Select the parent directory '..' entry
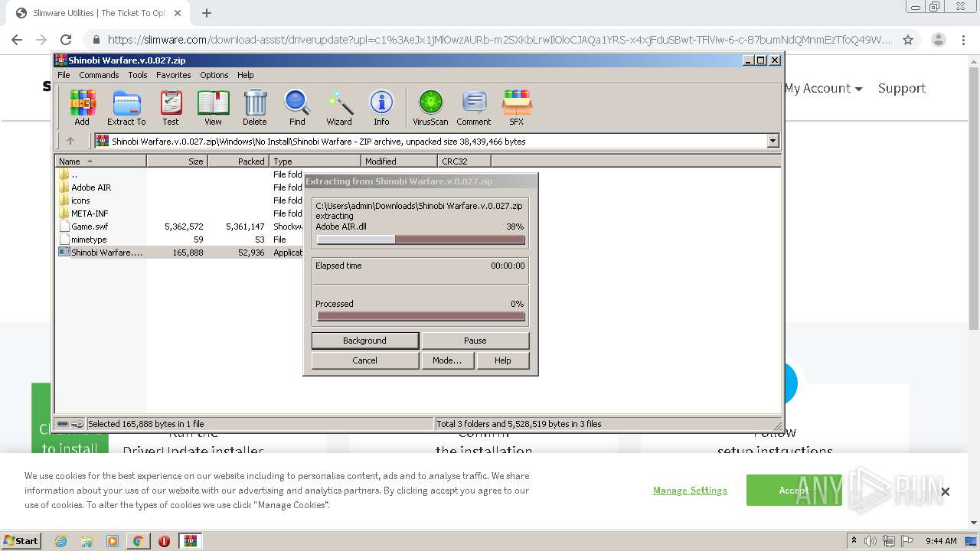Viewport: 980px width, 551px height. [73, 174]
